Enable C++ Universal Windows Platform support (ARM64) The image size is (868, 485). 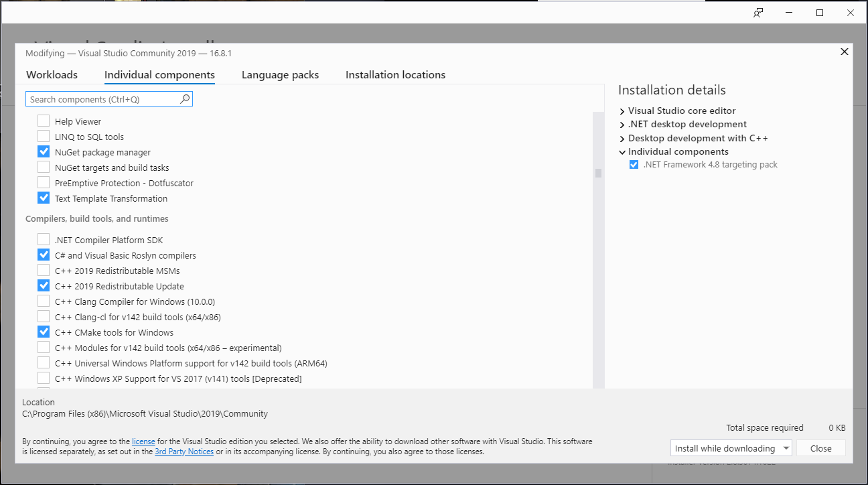tap(44, 363)
